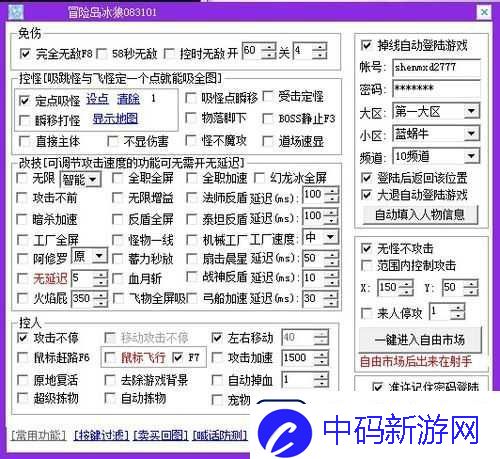
Task: Enable 瞬移打怪 checkbox
Action: coord(24,120)
